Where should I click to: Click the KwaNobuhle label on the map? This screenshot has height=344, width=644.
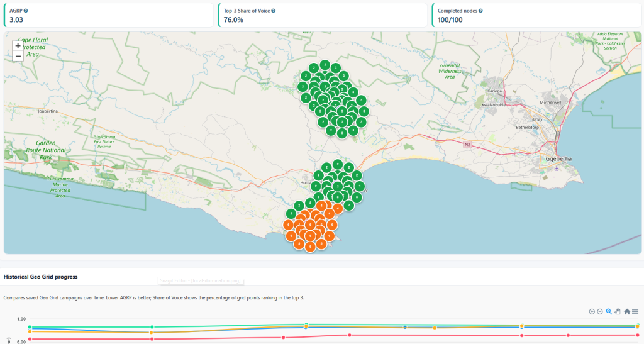click(494, 105)
